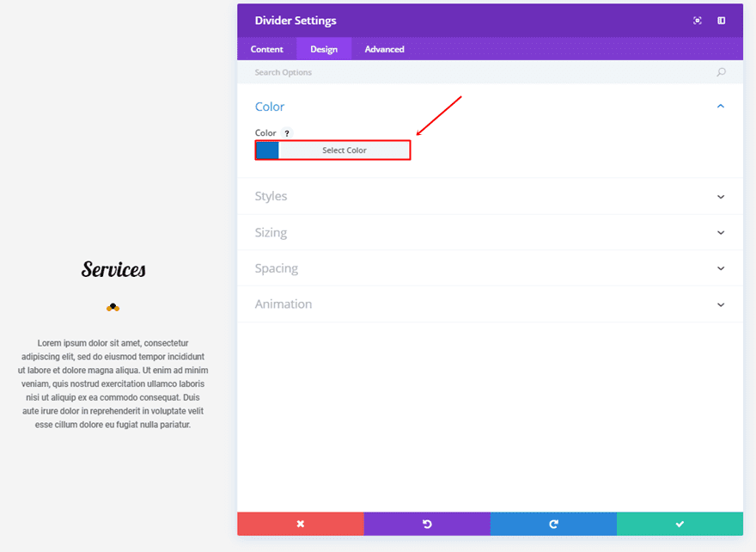Undo the last change in footer
756x552 pixels.
pyautogui.click(x=427, y=524)
